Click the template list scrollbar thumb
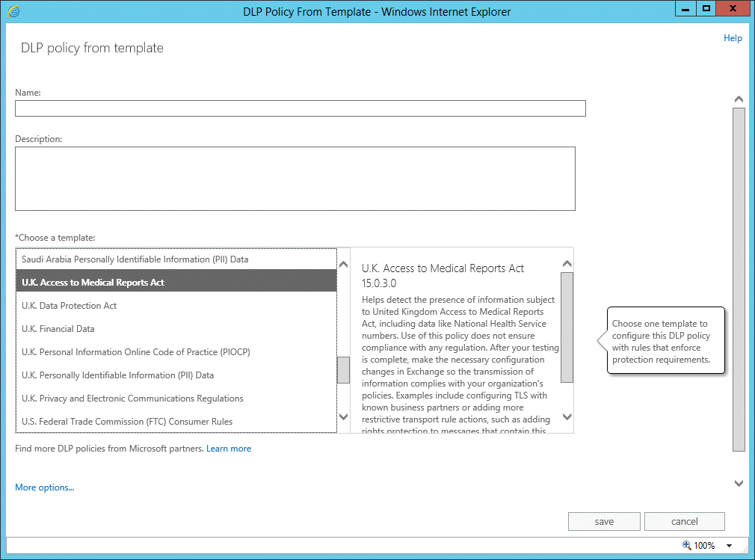The width and height of the screenshot is (755, 560). 343,370
